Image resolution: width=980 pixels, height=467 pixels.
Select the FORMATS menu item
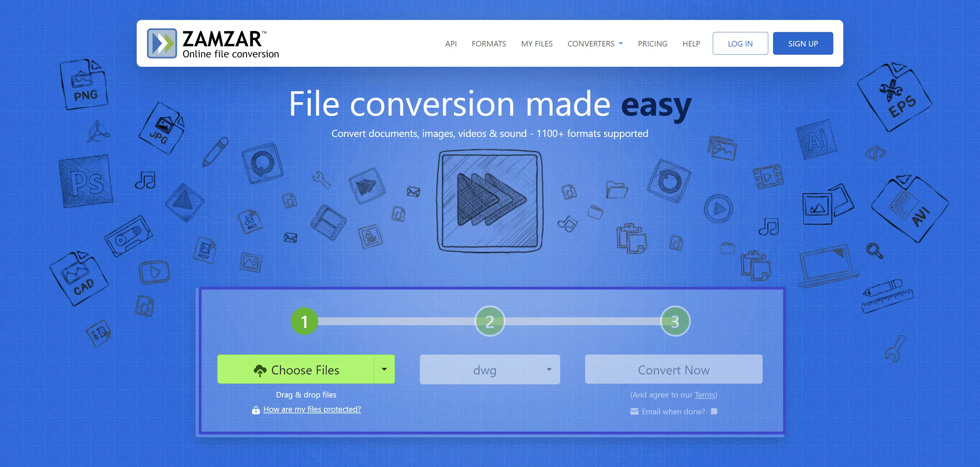[x=489, y=43]
